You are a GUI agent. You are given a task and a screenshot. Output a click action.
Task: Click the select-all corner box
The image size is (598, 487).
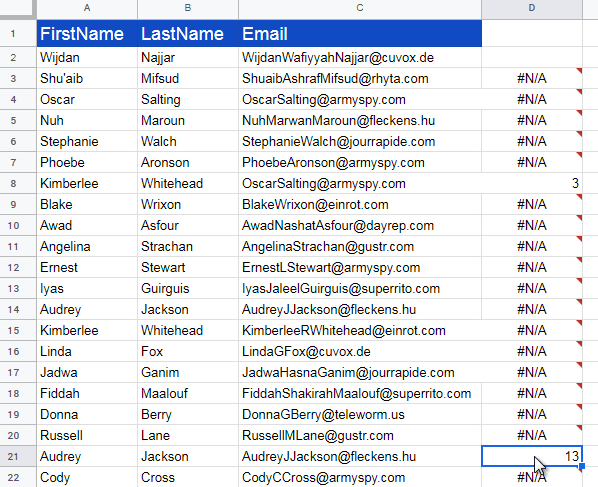click(18, 8)
